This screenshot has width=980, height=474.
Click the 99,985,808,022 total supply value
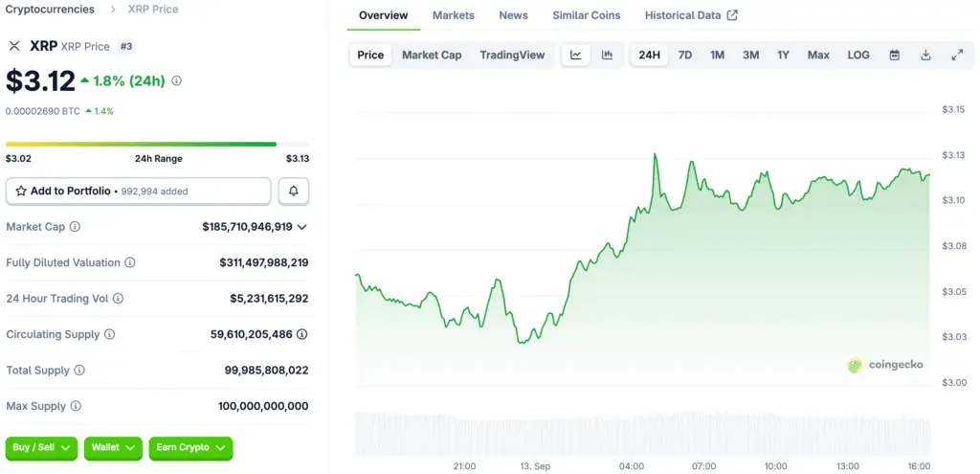point(266,371)
